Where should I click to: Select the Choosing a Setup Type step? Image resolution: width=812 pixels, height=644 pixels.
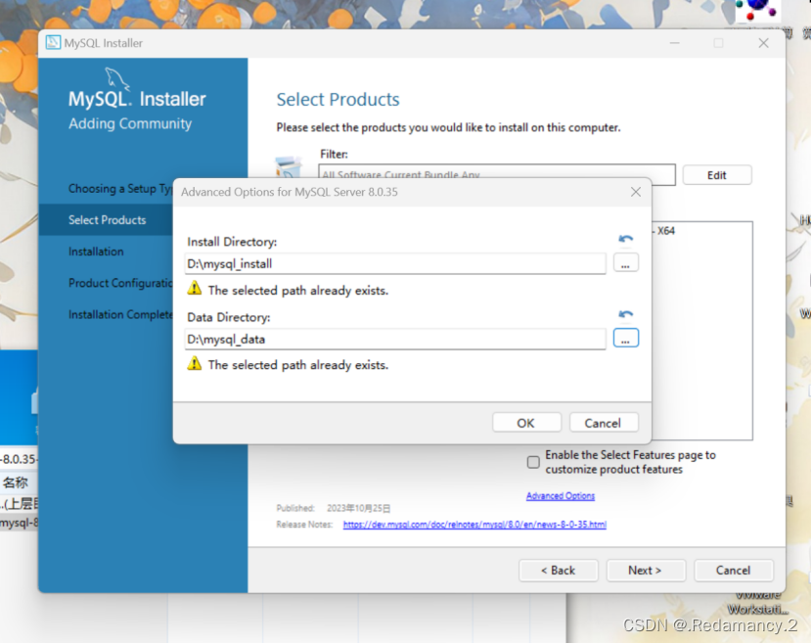(120, 189)
